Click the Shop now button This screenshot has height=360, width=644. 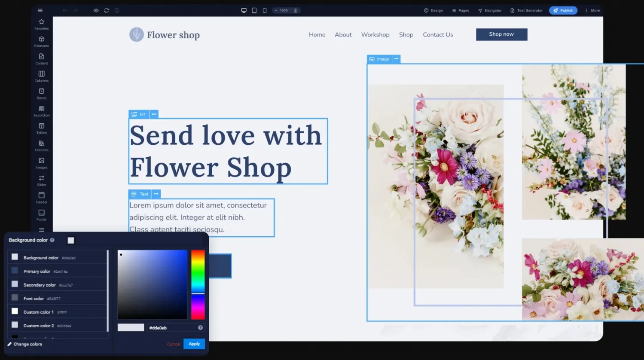pos(501,34)
